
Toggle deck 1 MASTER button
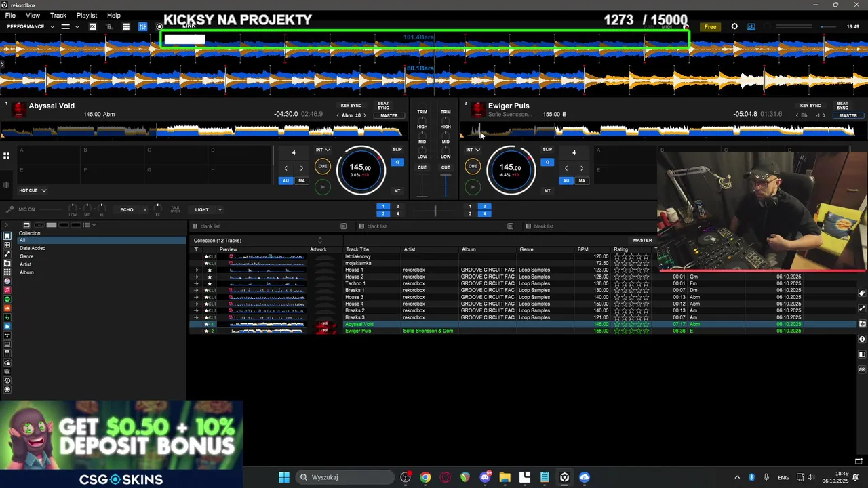[389, 115]
